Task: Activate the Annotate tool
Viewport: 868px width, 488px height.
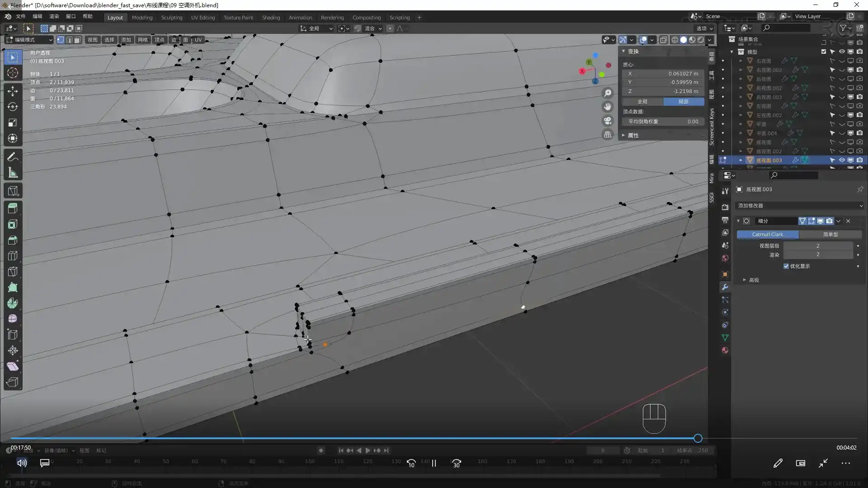Action: click(x=12, y=156)
